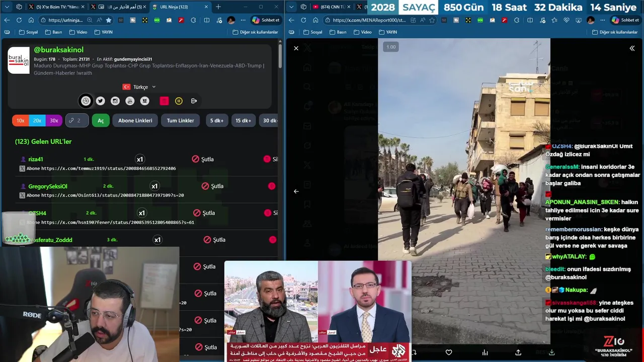Click the YouTube icon in URL Ninja
This screenshot has height=362, width=644.
(130, 101)
